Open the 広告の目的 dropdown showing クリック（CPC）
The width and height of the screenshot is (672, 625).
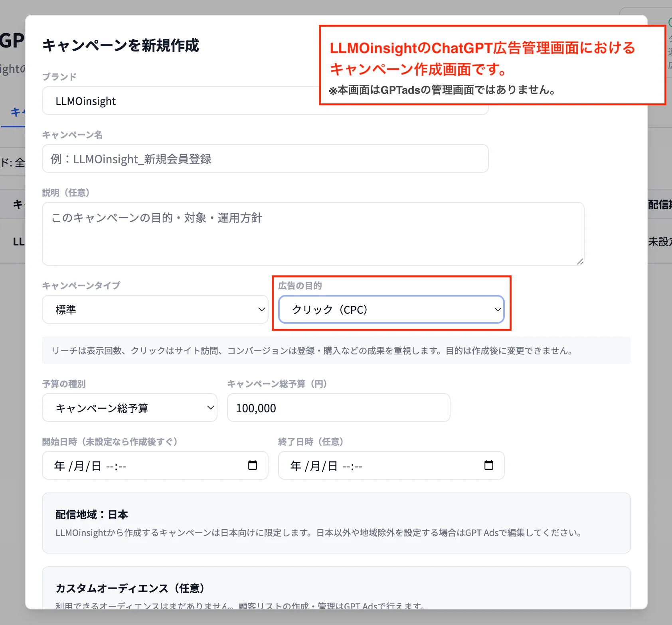391,309
